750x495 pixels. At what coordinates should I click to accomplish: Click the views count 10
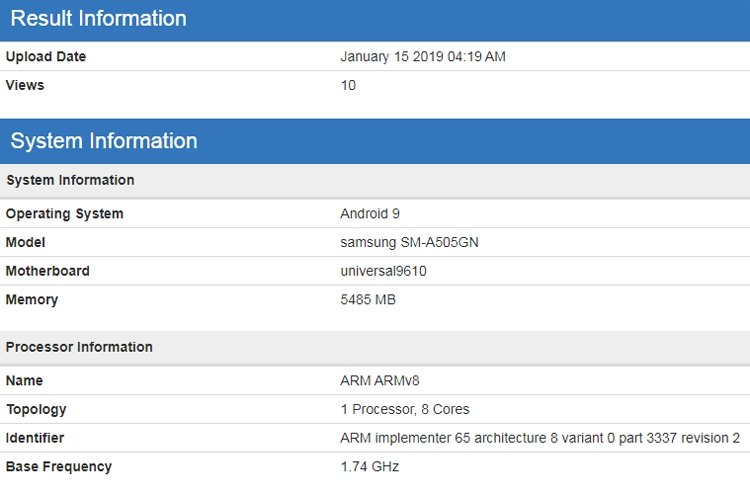(x=348, y=85)
